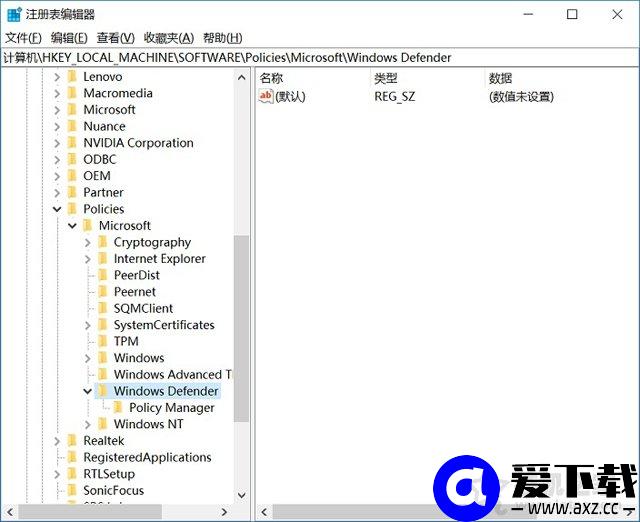The width and height of the screenshot is (640, 522).
Task: Sort by the 类型 column header
Action: pos(386,78)
